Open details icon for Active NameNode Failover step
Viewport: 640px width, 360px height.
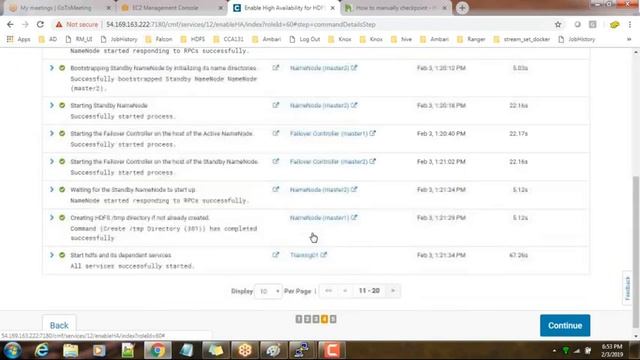click(276, 133)
